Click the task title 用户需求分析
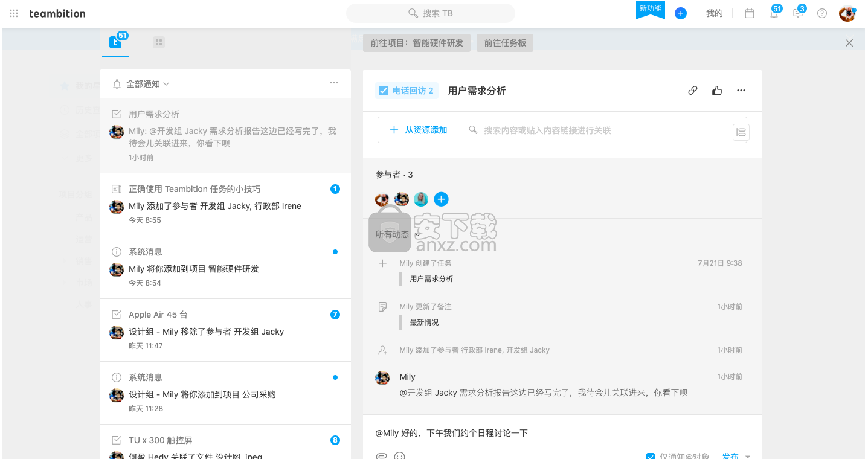The width and height of the screenshot is (868, 459). [x=477, y=91]
